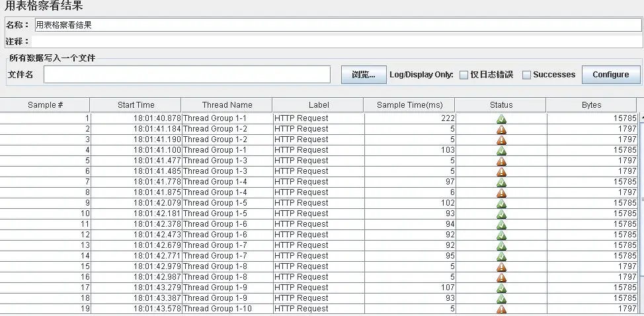Click the warning status icon for sample 5
This screenshot has height=316, width=644.
(x=501, y=161)
